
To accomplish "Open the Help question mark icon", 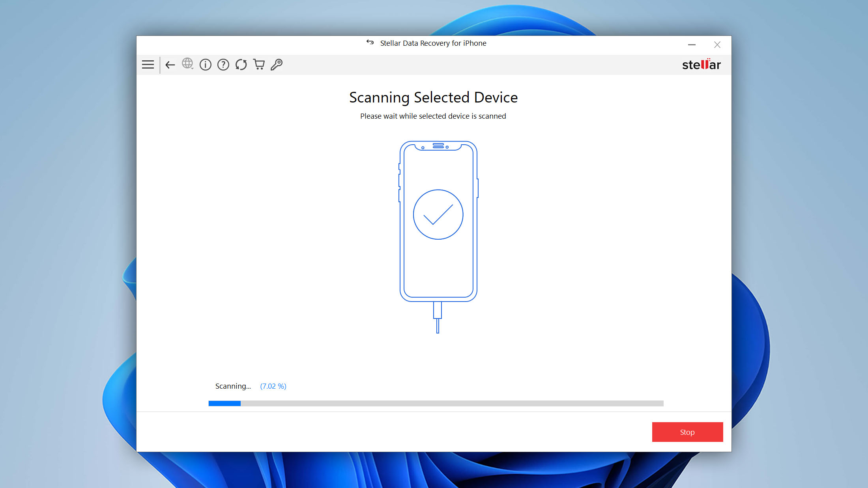I will 223,65.
